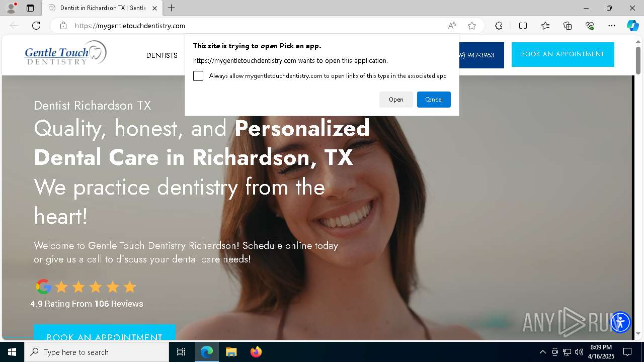
Task: Show hidden system tray icons chevron
Action: 542,352
